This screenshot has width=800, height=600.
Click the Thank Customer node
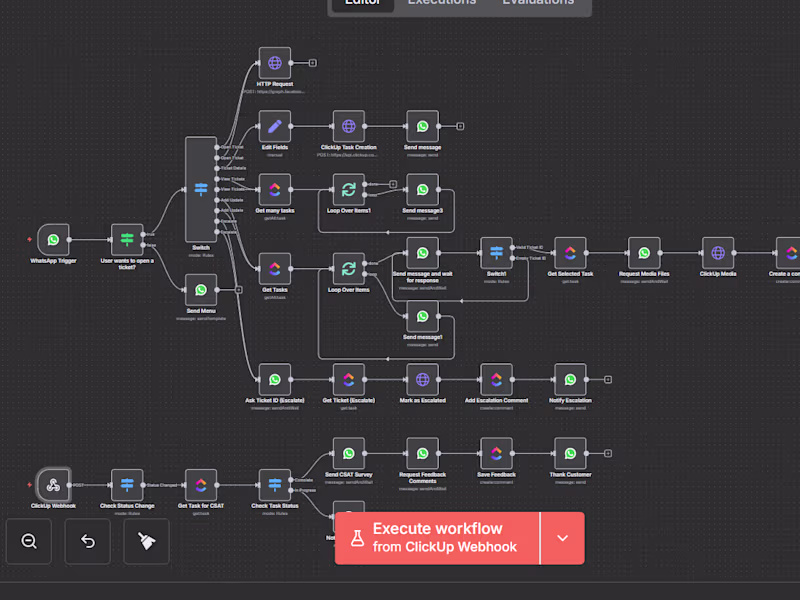570,454
